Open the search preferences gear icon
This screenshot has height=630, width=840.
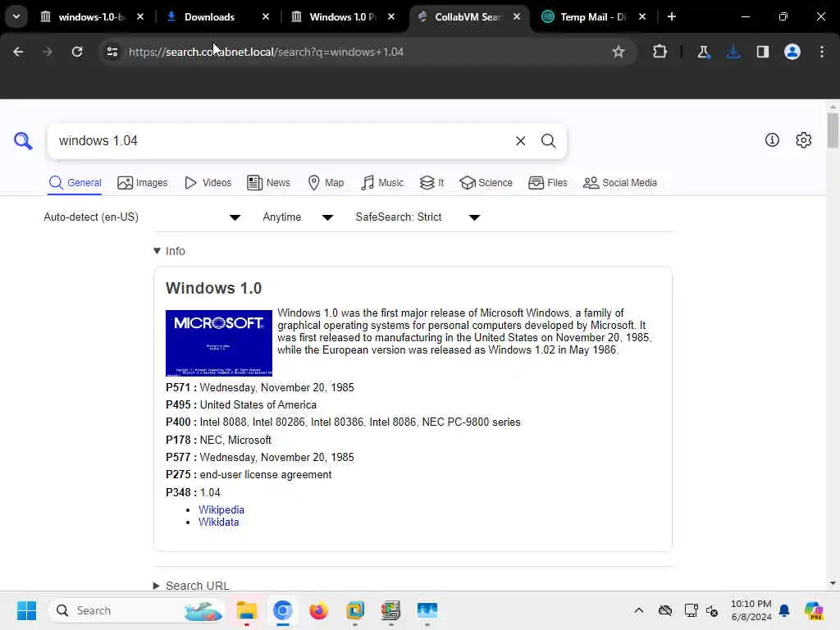(x=804, y=140)
